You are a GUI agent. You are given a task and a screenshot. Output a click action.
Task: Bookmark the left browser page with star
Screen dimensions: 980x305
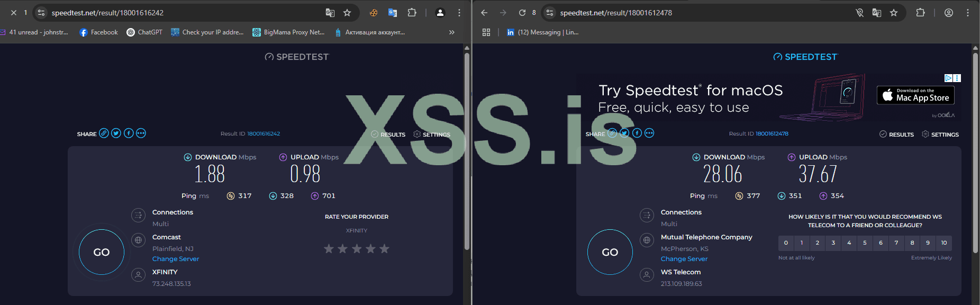(347, 13)
